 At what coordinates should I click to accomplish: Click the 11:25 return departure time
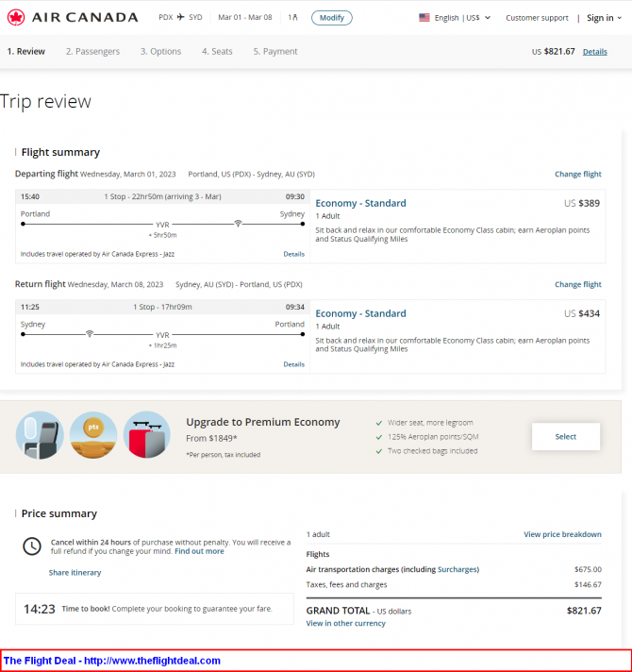[x=30, y=307]
